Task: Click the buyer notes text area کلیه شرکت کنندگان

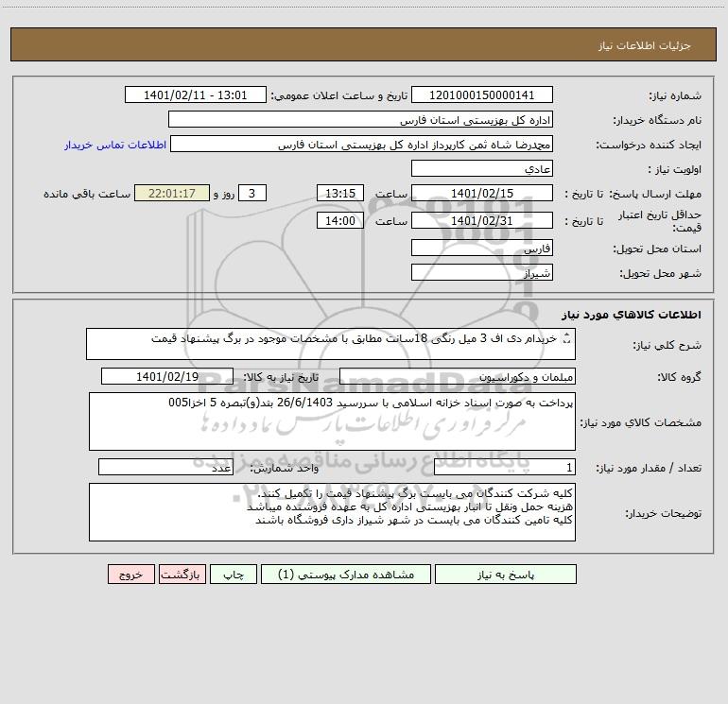Action: pyautogui.click(x=332, y=512)
